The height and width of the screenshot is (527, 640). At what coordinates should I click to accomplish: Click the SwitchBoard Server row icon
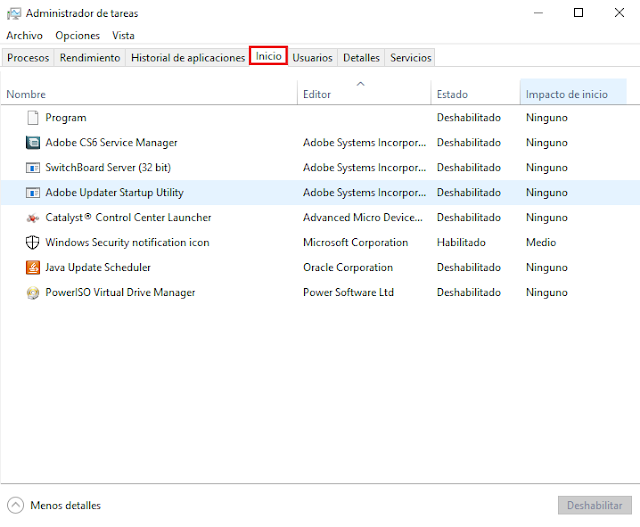[x=33, y=168]
